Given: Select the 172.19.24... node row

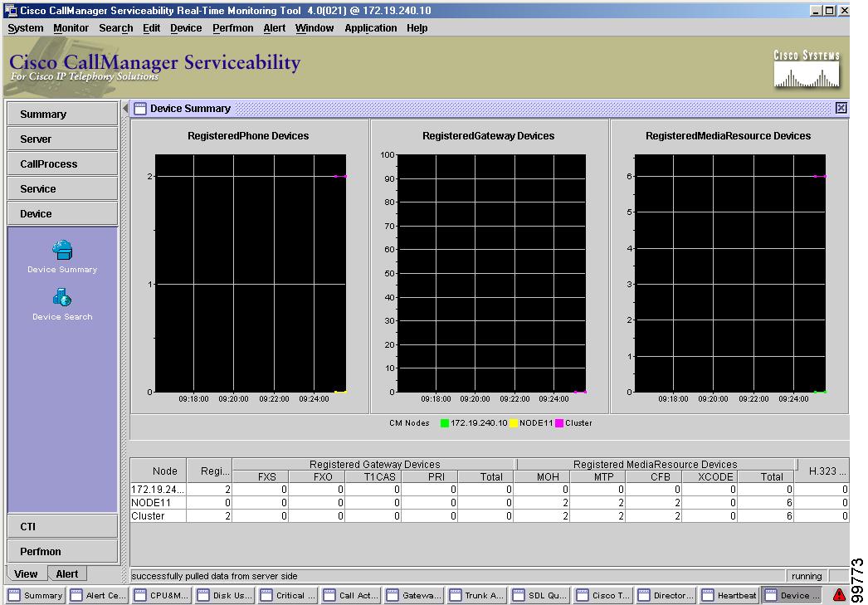Looking at the screenshot, I should (490, 490).
